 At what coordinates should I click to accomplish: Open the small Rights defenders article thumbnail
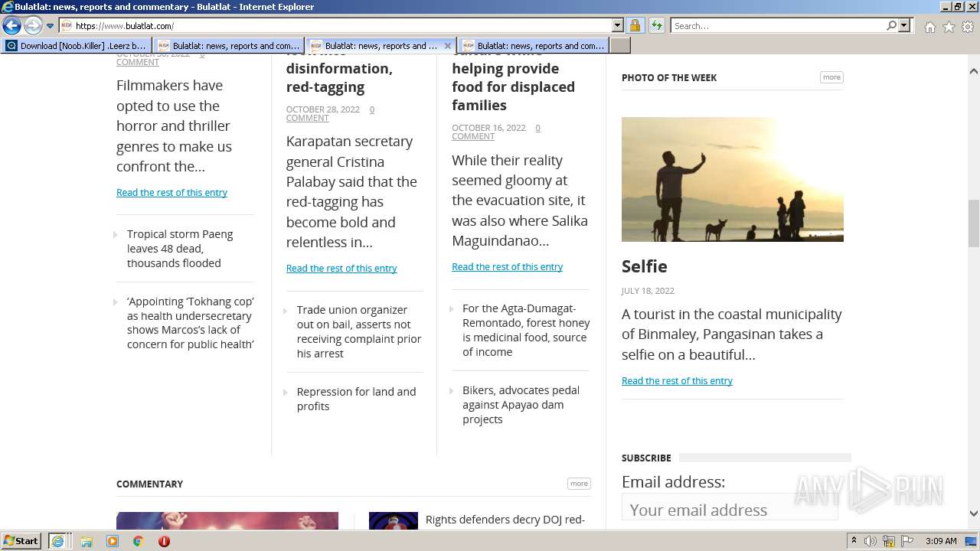394,520
